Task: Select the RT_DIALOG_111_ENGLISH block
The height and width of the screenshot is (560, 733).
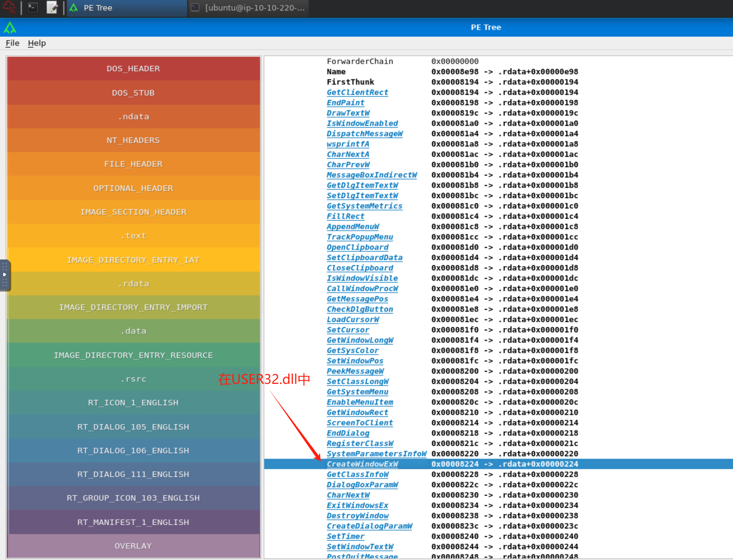Action: (133, 474)
